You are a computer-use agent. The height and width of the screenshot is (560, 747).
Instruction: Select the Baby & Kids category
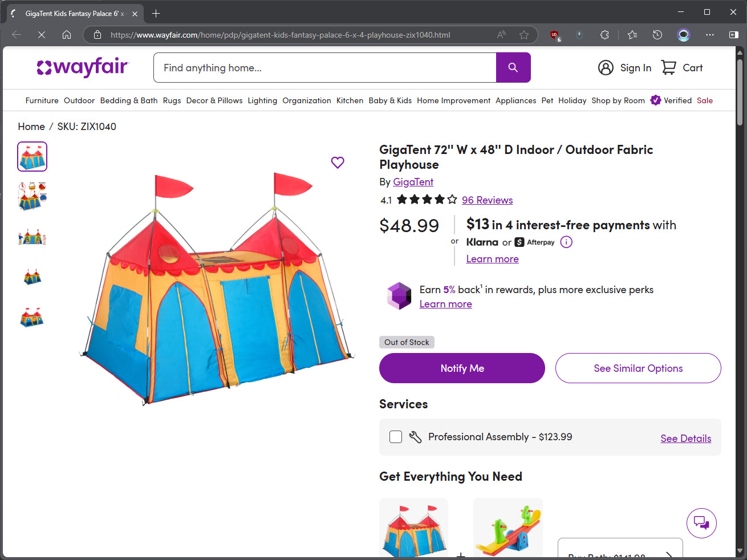390,100
